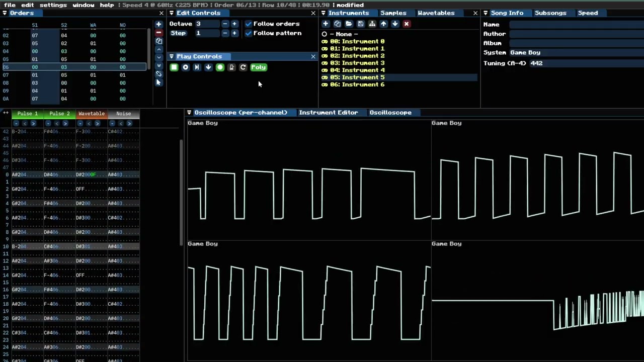Viewport: 644px width, 362px height.
Task: Increase Step with its plus stepper
Action: [x=234, y=33]
